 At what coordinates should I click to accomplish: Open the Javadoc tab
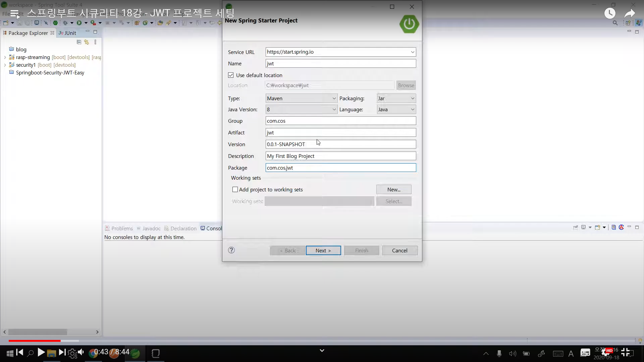coord(151,229)
